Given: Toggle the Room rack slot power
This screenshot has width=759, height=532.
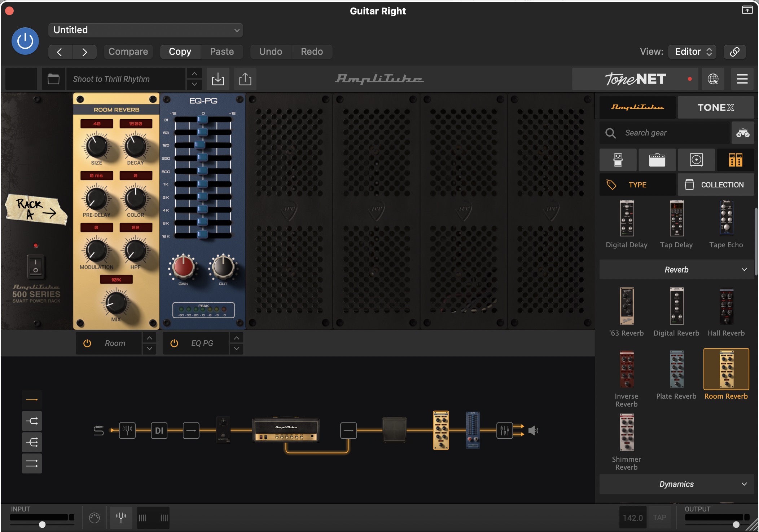Looking at the screenshot, I should (x=87, y=343).
